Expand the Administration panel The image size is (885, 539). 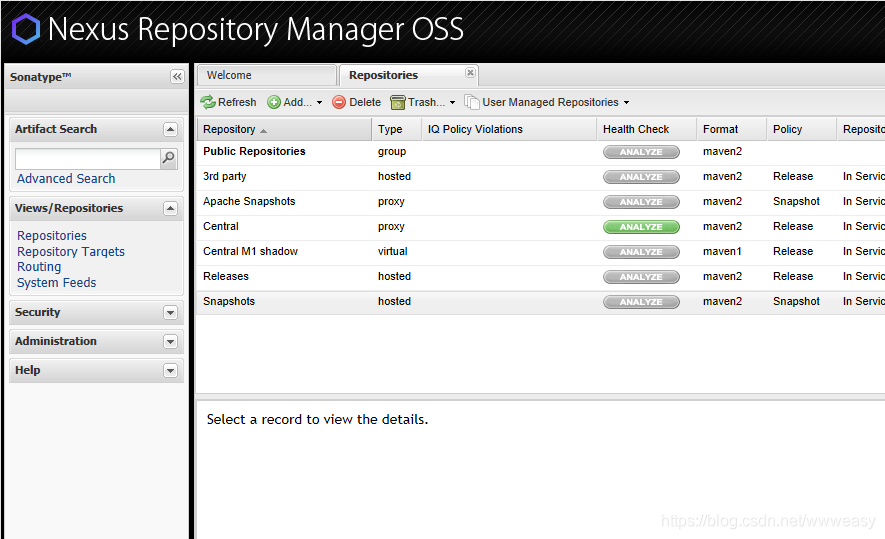click(x=170, y=341)
